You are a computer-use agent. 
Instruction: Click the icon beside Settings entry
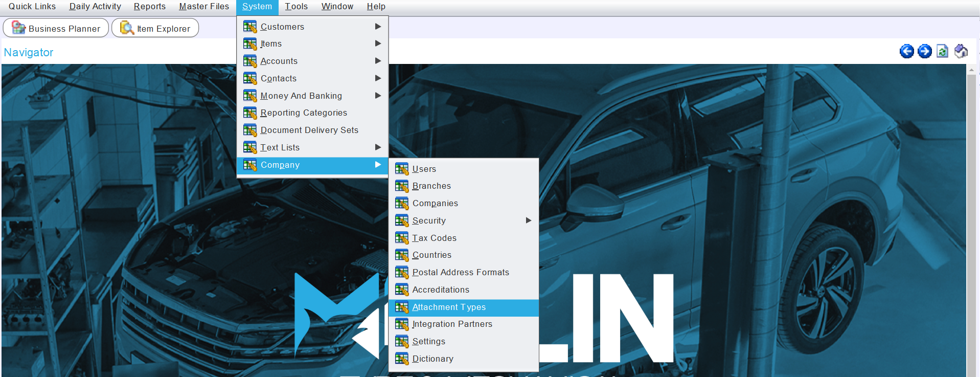pos(402,341)
